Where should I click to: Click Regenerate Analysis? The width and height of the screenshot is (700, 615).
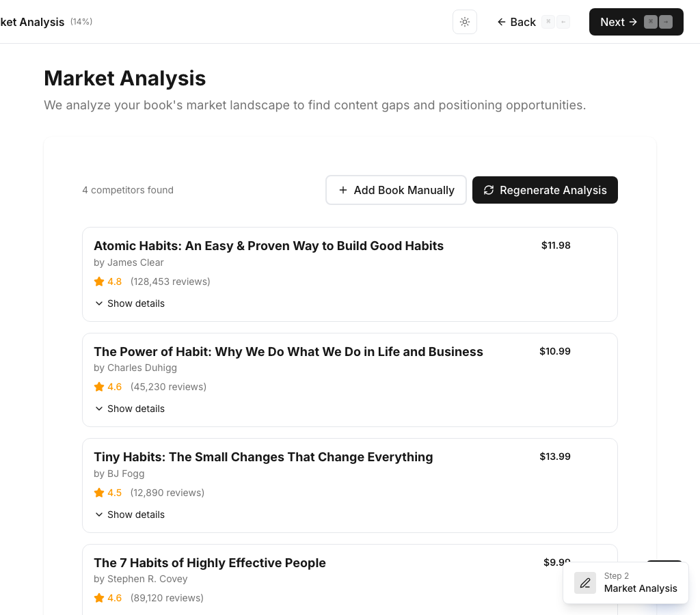545,190
